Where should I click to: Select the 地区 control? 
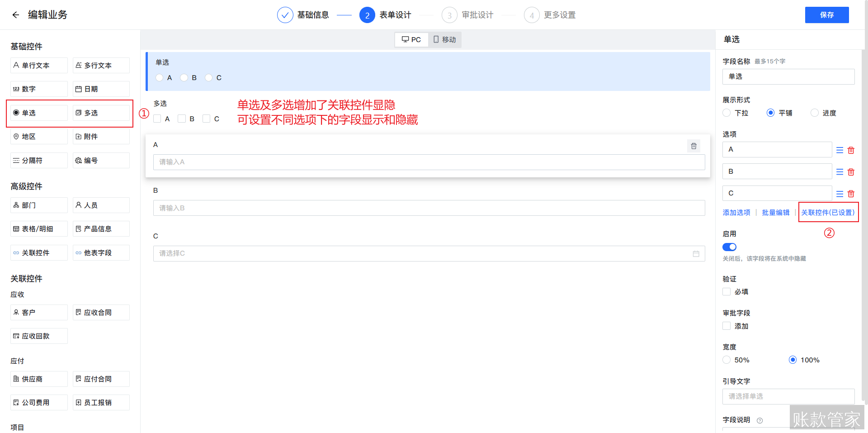(38, 136)
